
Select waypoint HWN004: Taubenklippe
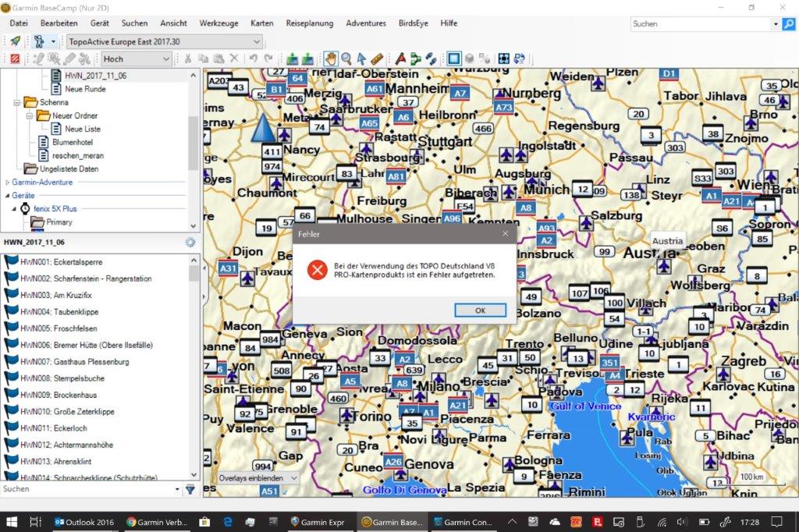point(59,312)
